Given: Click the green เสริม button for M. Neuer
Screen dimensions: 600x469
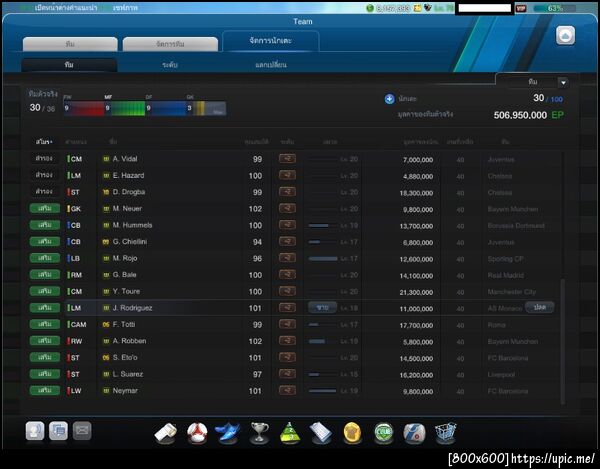Looking at the screenshot, I should [x=45, y=208].
